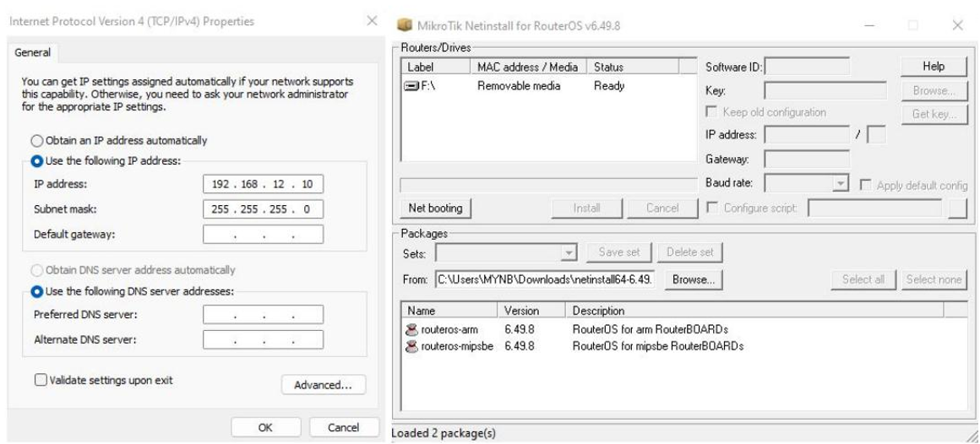Click the Netinstall Gateway field
The width and height of the screenshot is (980, 444).
(x=807, y=159)
